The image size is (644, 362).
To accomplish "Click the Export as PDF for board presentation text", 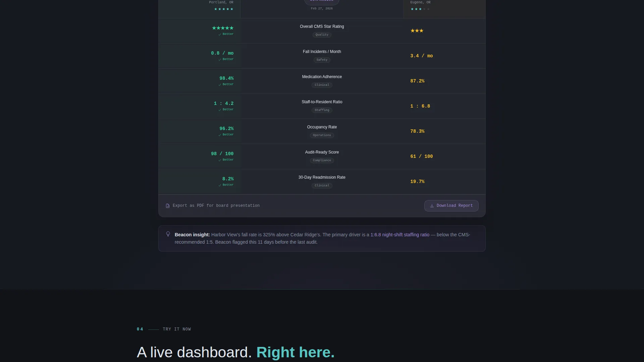I will coord(216,206).
